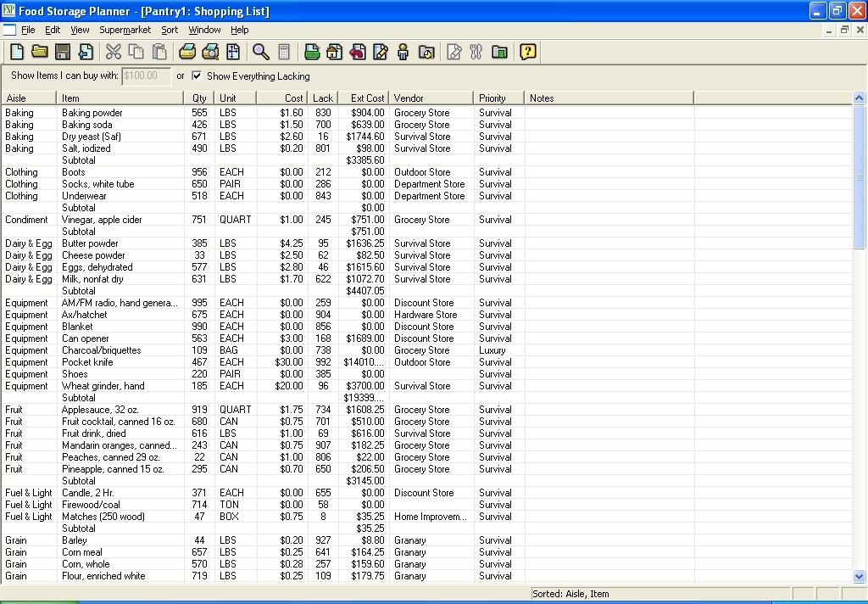Viewport: 868px width, 604px height.
Task: Click the vertical scrollbar down arrow
Action: 859,575
